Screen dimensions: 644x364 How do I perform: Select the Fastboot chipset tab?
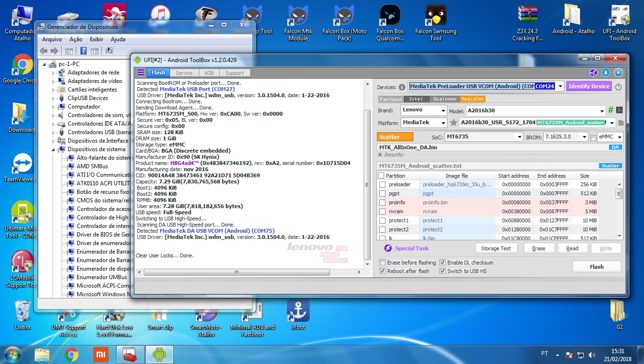(391, 99)
